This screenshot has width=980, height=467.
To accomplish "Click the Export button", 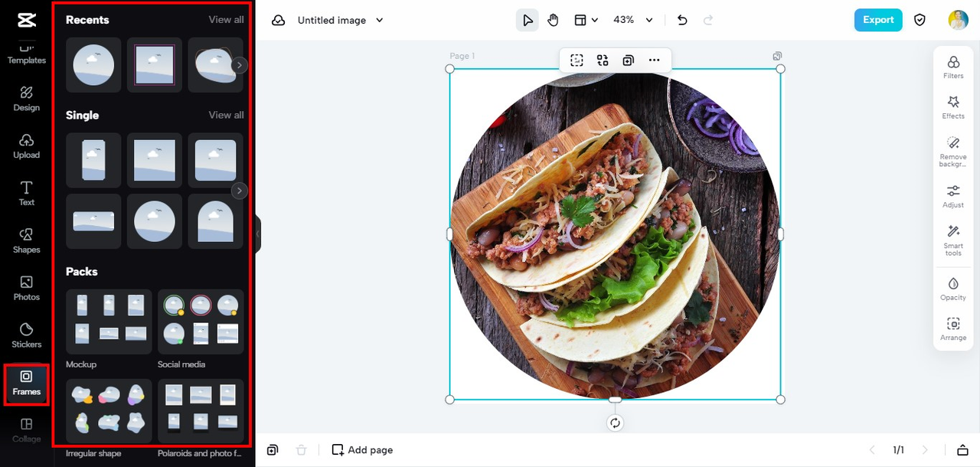I will (x=878, y=20).
